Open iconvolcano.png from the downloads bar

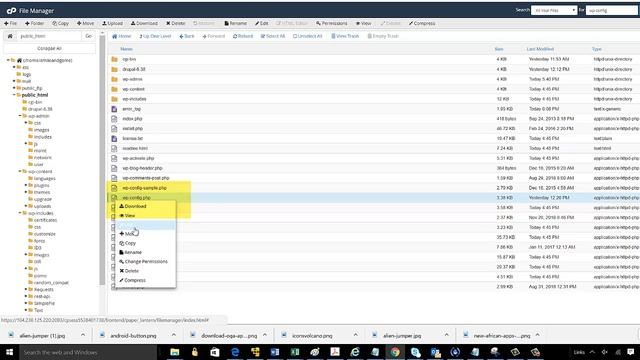pyautogui.click(x=312, y=336)
